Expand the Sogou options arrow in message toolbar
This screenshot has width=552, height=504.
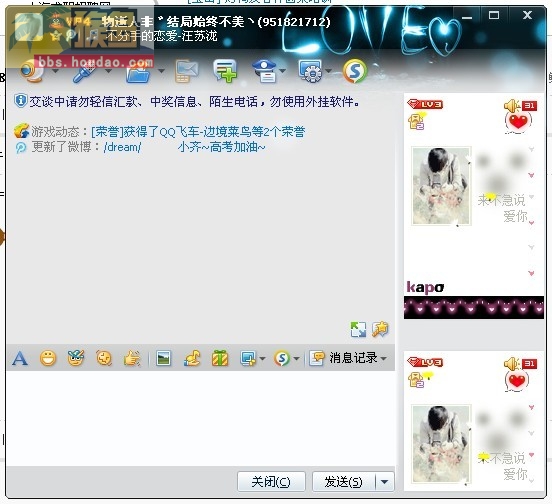click(x=296, y=359)
